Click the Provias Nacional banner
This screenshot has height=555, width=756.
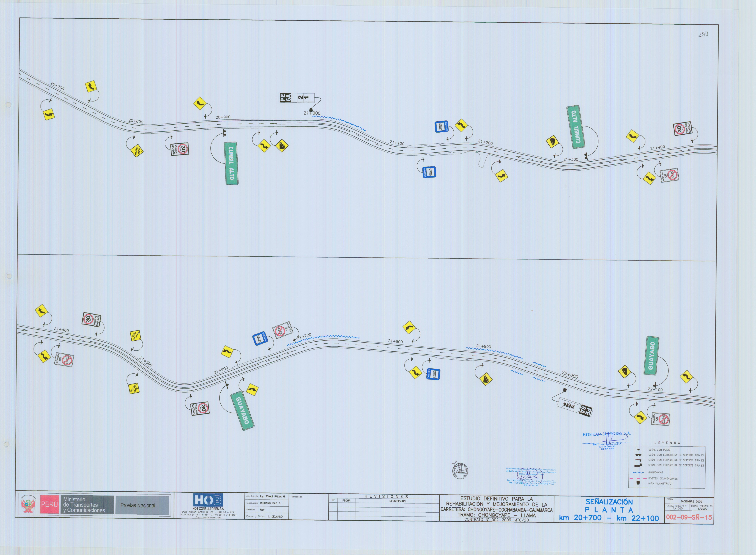142,505
